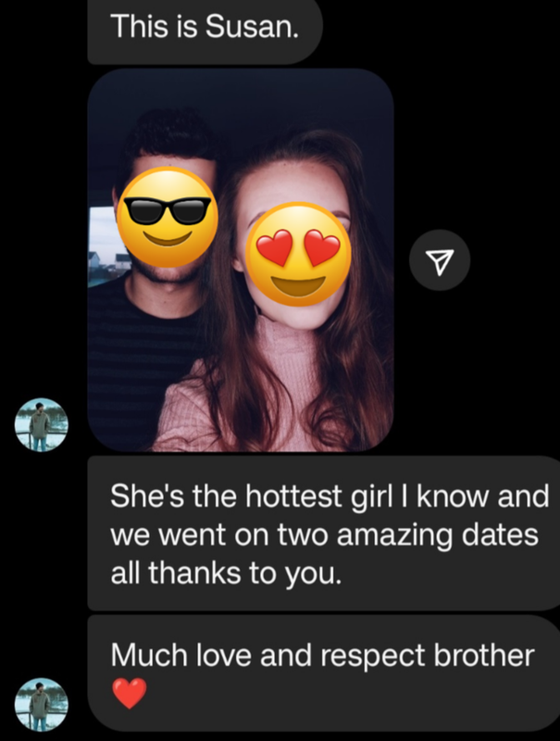Select the "This is Susan." message bubble
Viewport: 560px width, 741px height.
(205, 30)
